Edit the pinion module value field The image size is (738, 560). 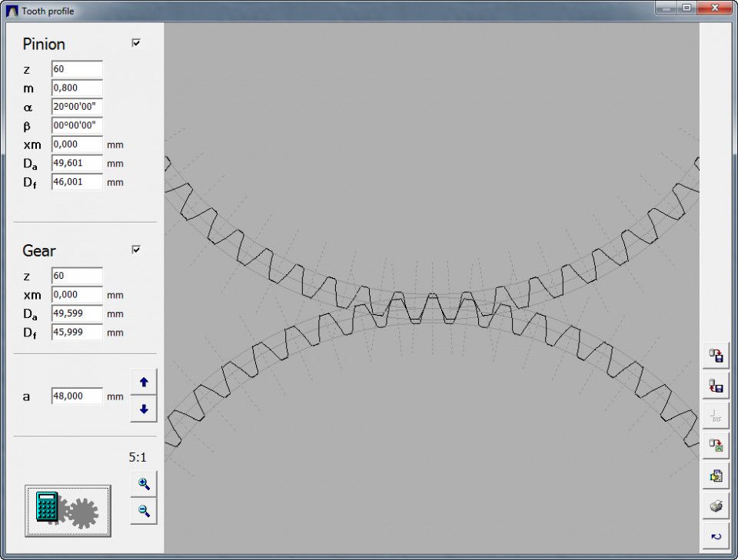tap(75, 87)
